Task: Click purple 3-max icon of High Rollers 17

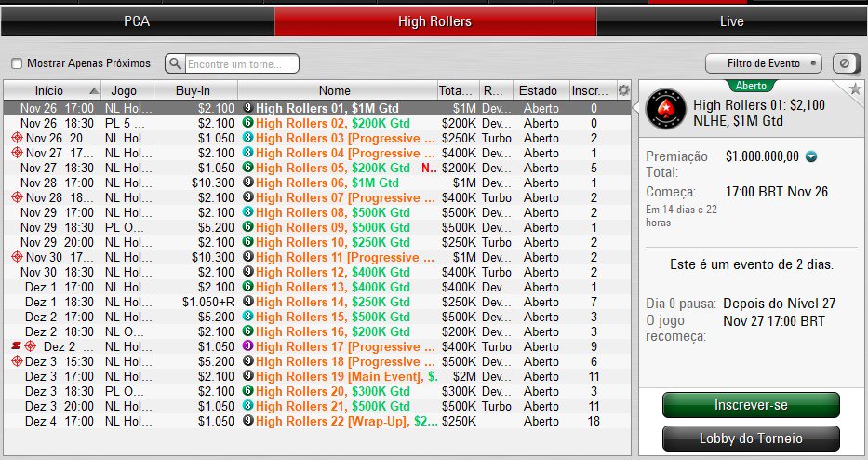Action: pyautogui.click(x=248, y=346)
